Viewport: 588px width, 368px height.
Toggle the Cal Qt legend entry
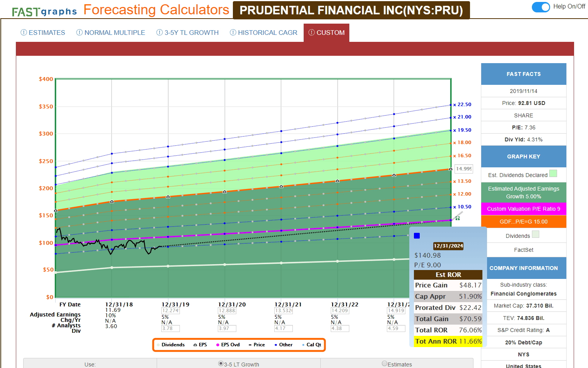312,345
